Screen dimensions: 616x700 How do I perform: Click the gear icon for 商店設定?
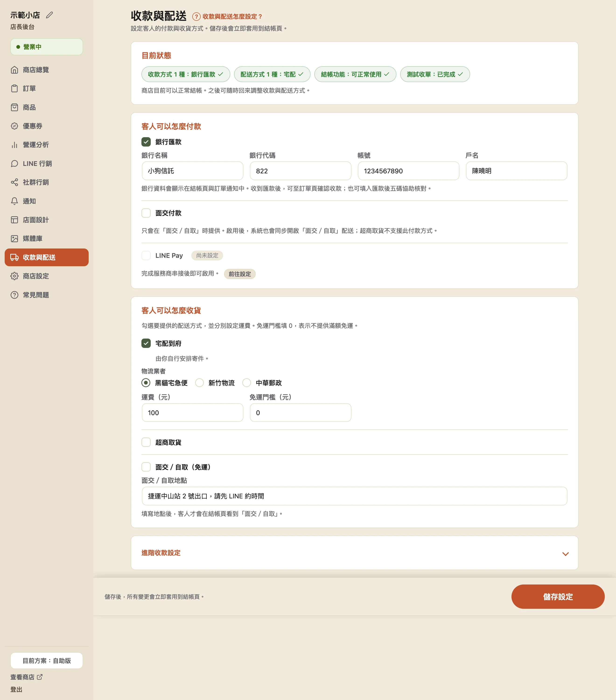(14, 276)
